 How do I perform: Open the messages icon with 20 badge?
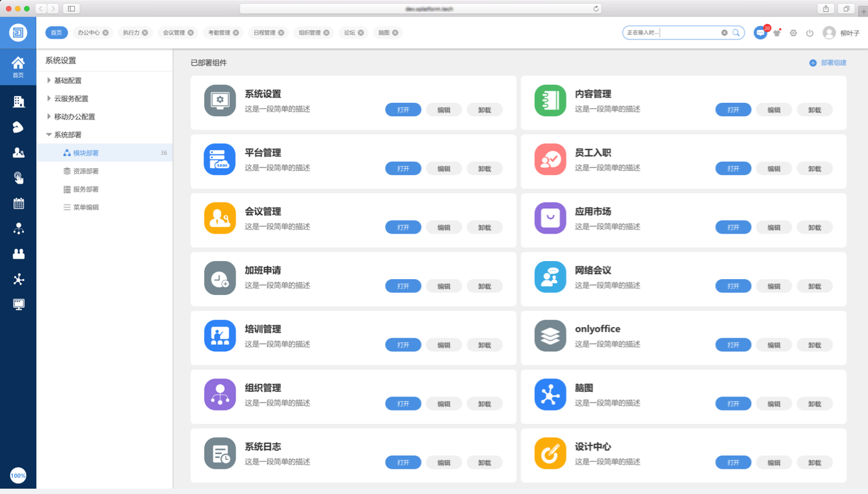tap(760, 33)
